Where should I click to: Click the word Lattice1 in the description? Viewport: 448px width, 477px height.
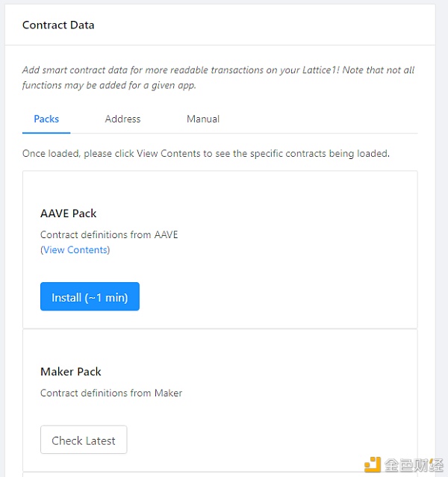click(x=320, y=70)
